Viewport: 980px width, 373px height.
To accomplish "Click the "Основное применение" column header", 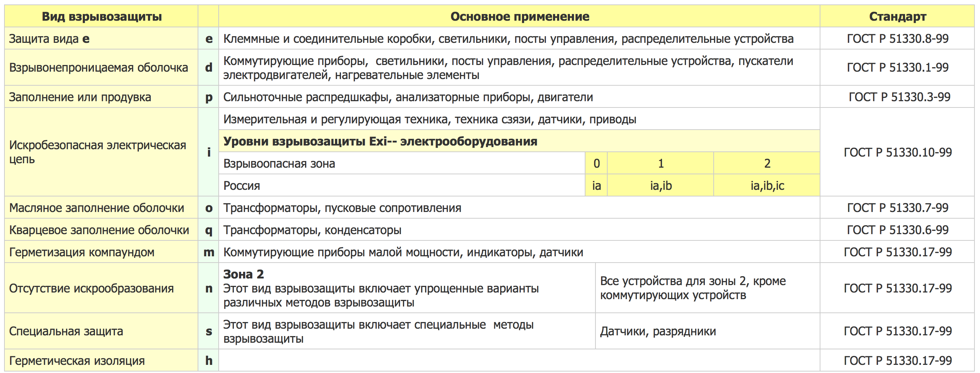I will tap(519, 16).
